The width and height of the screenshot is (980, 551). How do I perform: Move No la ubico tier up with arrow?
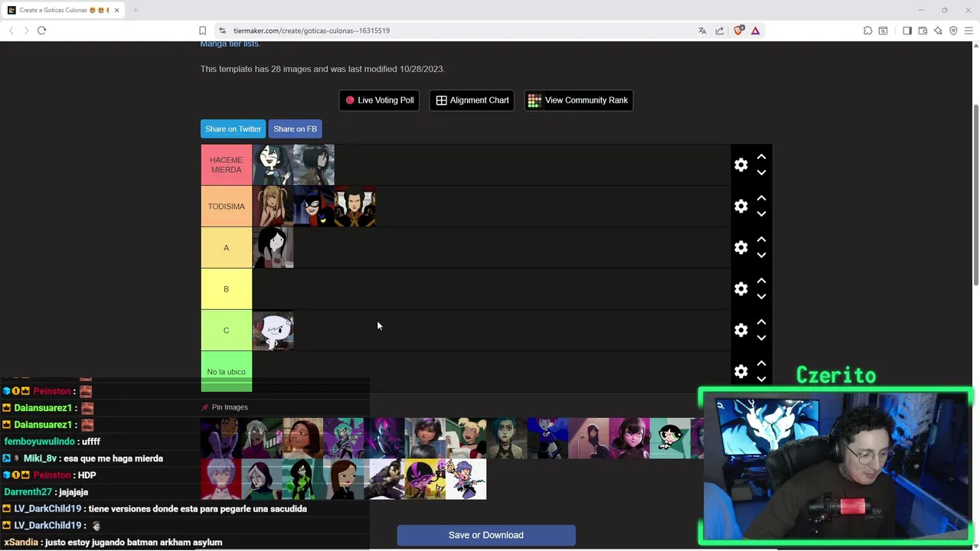pos(761,363)
